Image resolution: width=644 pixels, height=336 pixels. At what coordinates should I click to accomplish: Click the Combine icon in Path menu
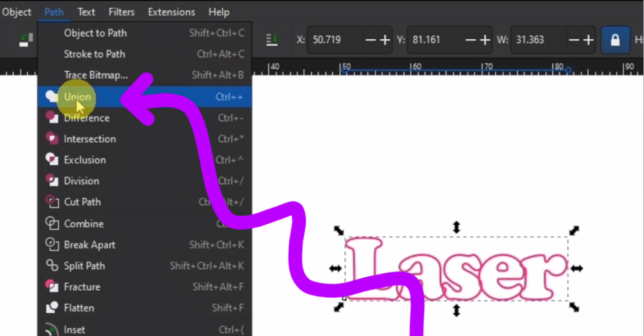click(x=52, y=224)
